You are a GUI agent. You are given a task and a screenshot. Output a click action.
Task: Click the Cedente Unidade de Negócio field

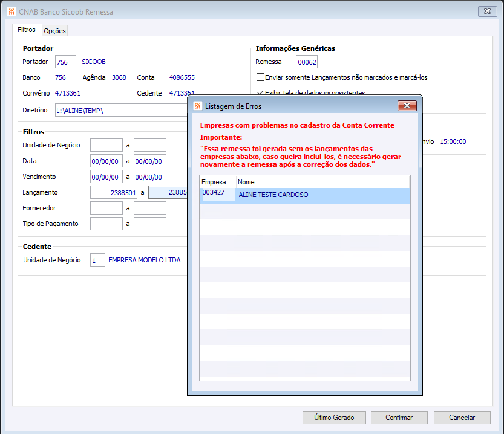[97, 260]
